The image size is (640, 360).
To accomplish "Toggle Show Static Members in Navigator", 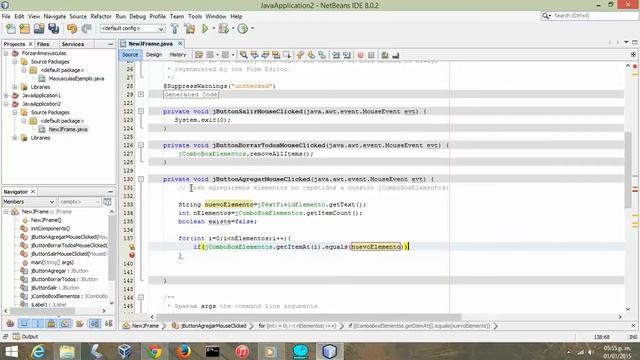I will (38, 324).
